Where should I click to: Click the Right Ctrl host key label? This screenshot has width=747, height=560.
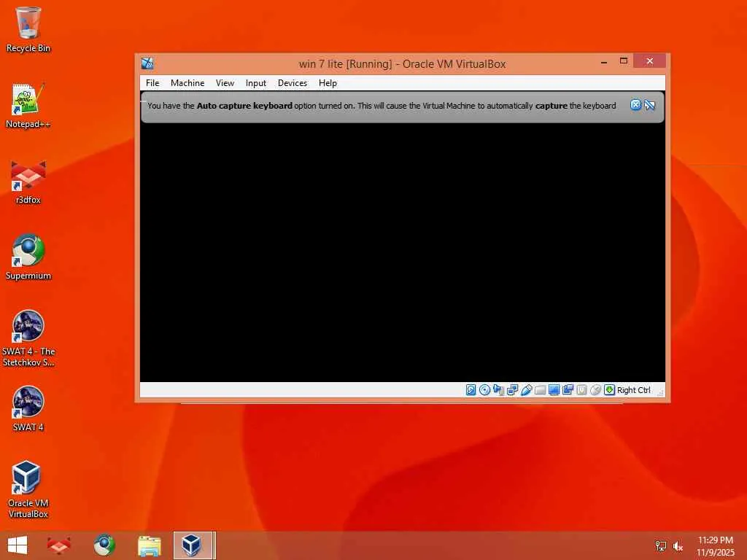click(634, 390)
